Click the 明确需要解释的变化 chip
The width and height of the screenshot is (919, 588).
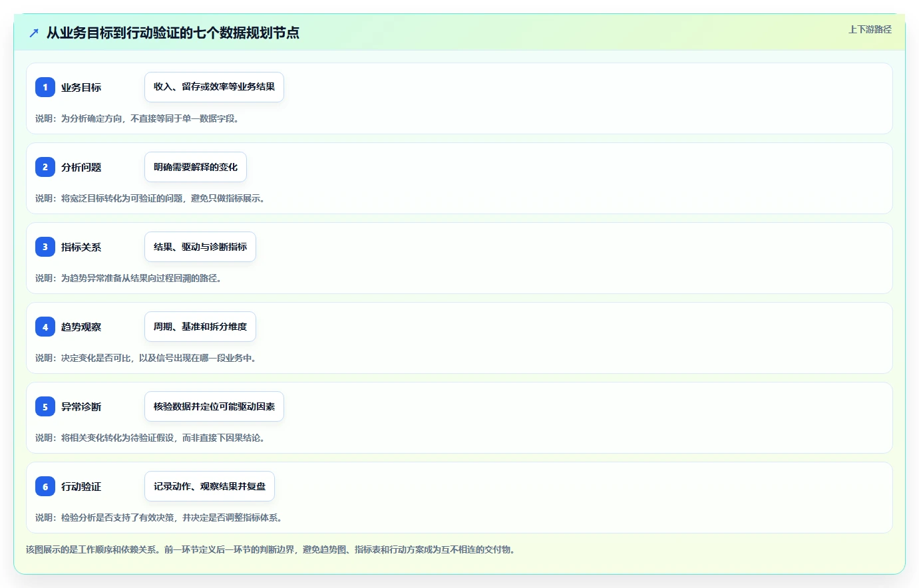[196, 167]
